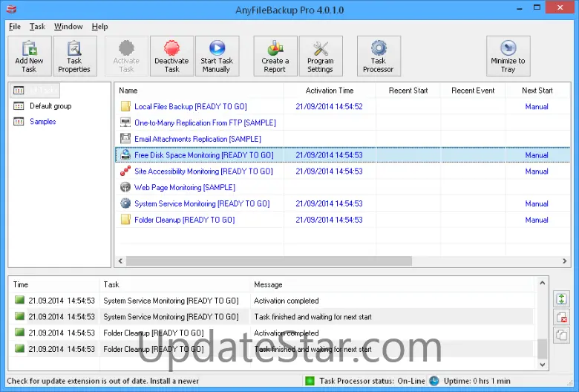This screenshot has width=579, height=392.
Task: Click task list scrollbar right arrow
Action: pyautogui.click(x=565, y=261)
